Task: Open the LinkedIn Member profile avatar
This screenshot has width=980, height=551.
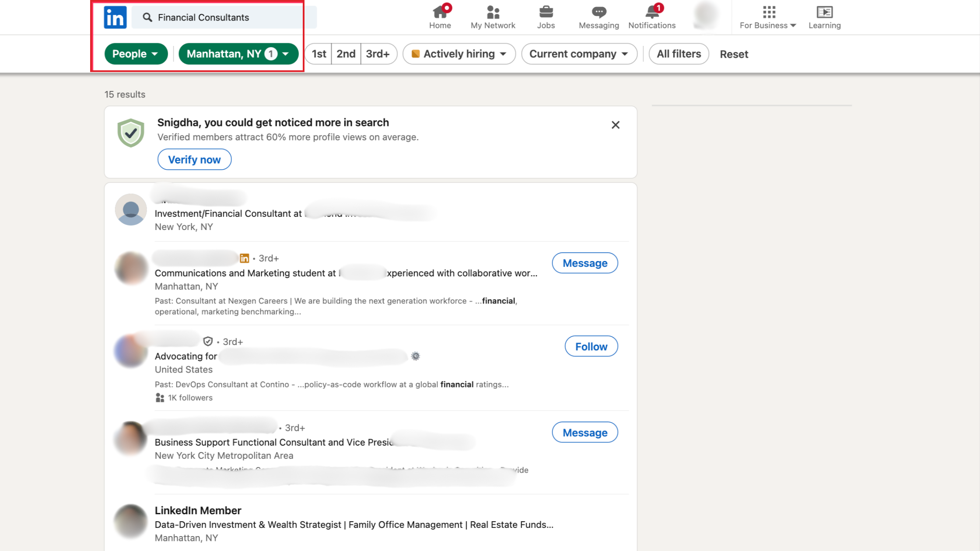Action: [130, 521]
